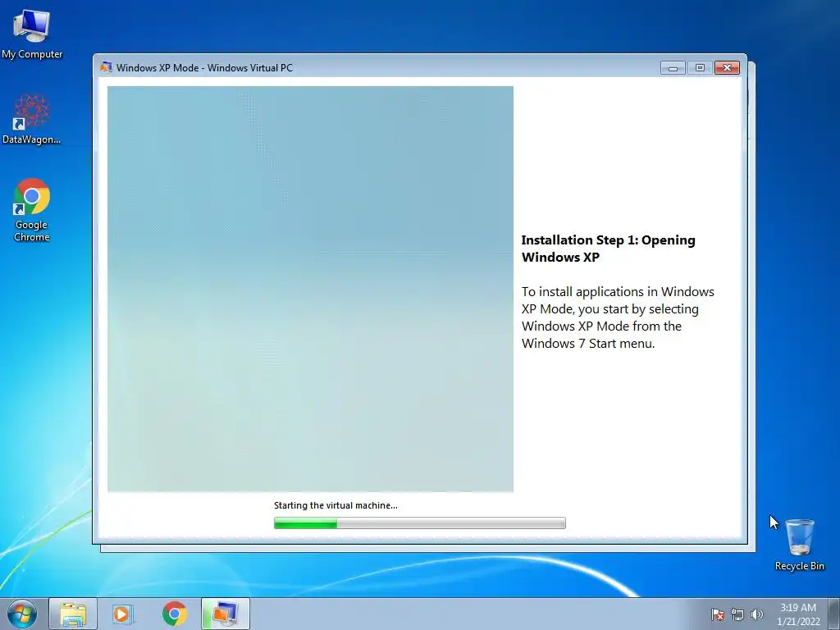Image resolution: width=840 pixels, height=630 pixels.
Task: Open Windows Media Player from the taskbar
Action: pos(123,614)
